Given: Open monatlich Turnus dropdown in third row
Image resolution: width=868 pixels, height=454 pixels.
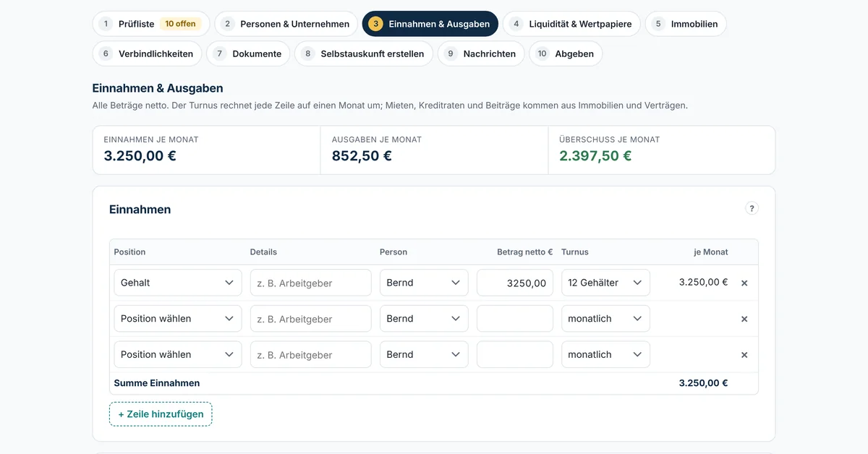Looking at the screenshot, I should pyautogui.click(x=605, y=355).
